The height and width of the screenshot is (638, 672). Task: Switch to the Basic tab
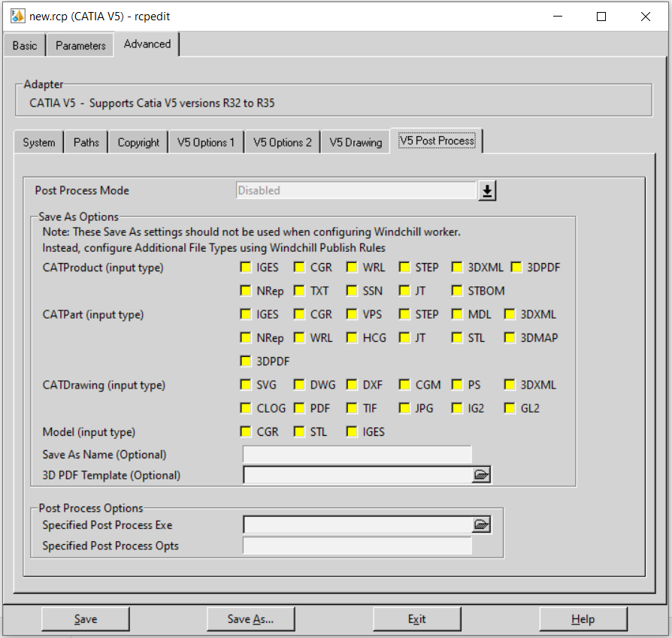coord(24,45)
